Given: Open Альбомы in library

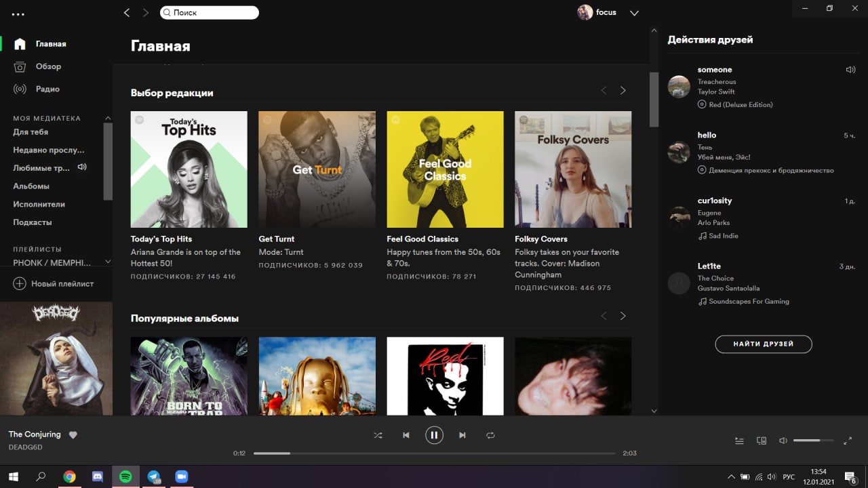Looking at the screenshot, I should (31, 186).
